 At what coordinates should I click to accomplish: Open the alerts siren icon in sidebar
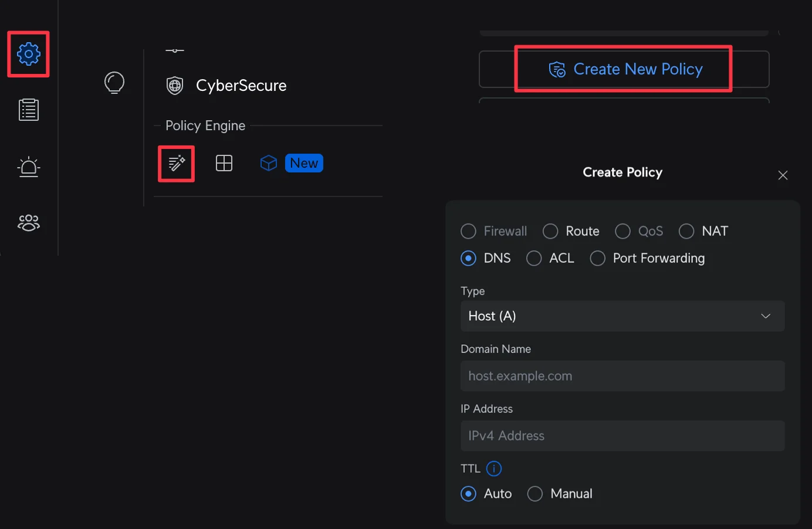28,167
